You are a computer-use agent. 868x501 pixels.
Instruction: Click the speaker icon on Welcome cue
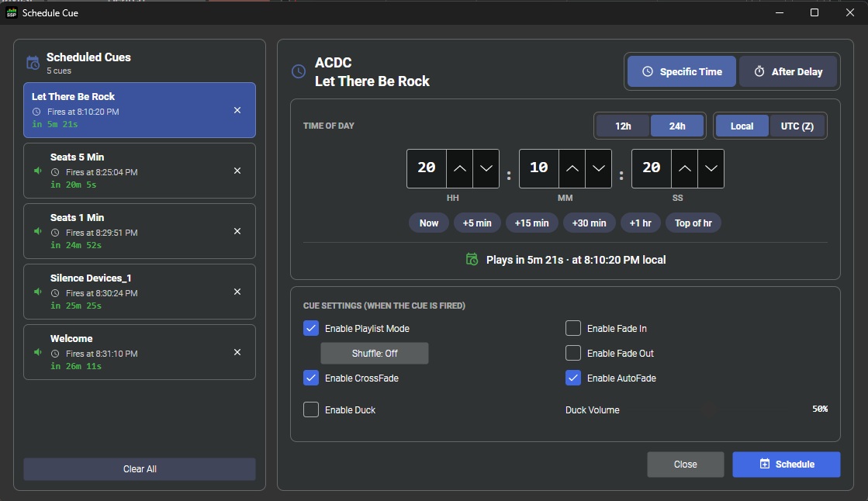point(38,352)
